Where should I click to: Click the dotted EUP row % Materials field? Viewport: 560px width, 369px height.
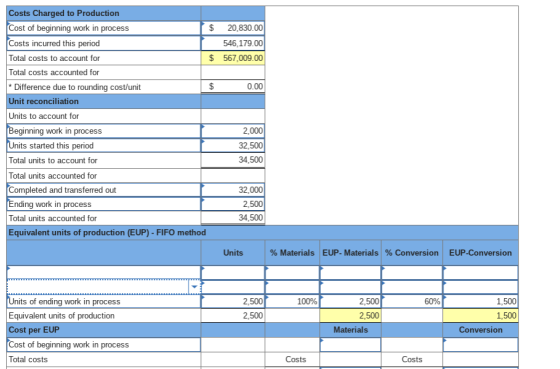[x=292, y=287]
